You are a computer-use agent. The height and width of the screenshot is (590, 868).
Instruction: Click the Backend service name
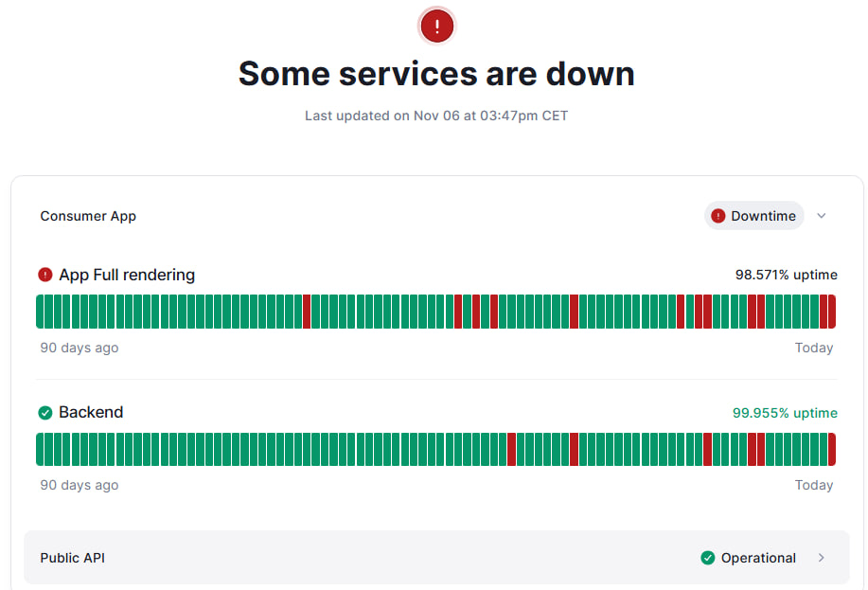[91, 412]
